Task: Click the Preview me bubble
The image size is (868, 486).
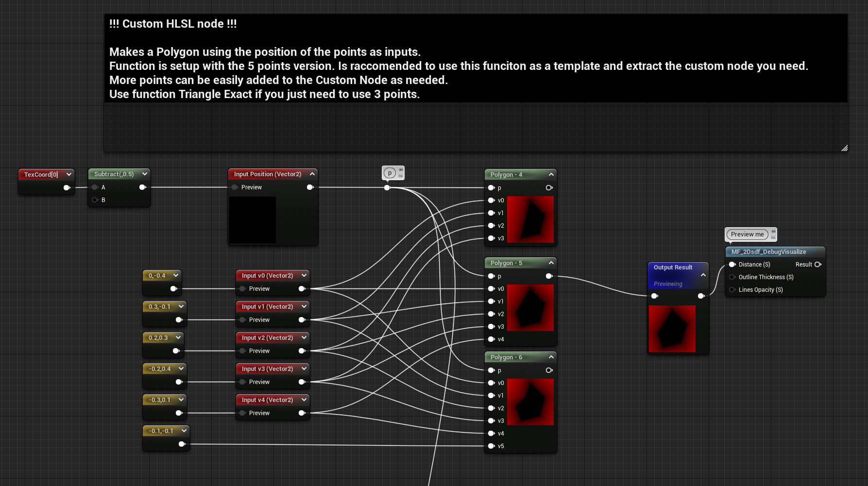Action: point(747,234)
